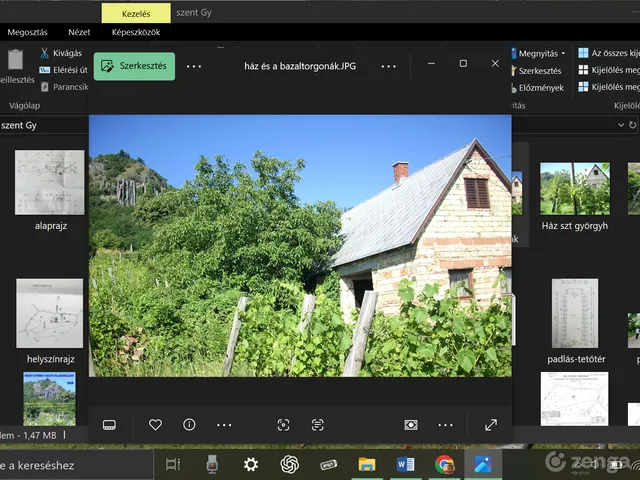
Task: Click the green Szerkesztés edit button
Action: pyautogui.click(x=134, y=66)
